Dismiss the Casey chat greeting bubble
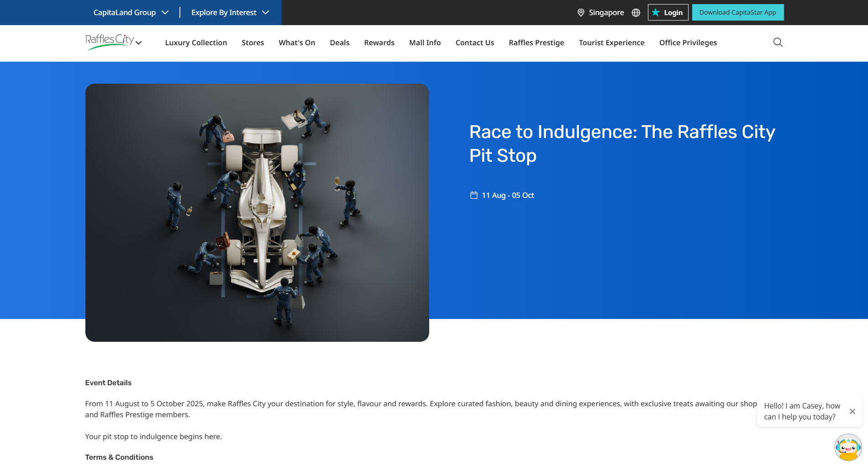Image resolution: width=868 pixels, height=467 pixels. click(x=852, y=411)
